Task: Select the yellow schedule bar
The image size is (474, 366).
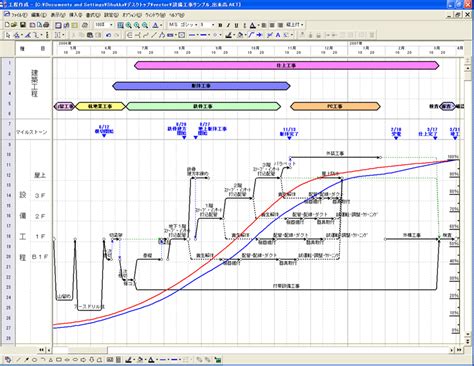Action: [100, 106]
